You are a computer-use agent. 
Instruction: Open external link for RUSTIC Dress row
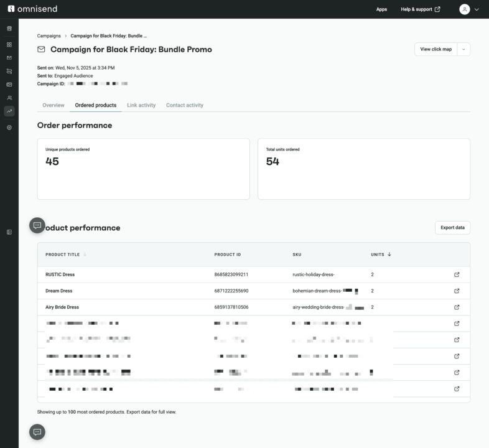[457, 274]
